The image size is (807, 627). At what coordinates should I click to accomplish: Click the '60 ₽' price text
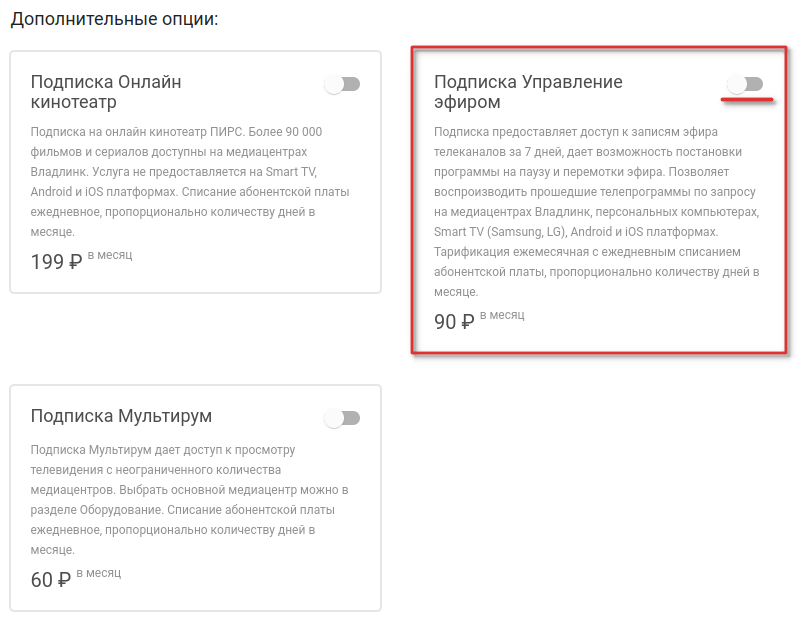coord(51,580)
